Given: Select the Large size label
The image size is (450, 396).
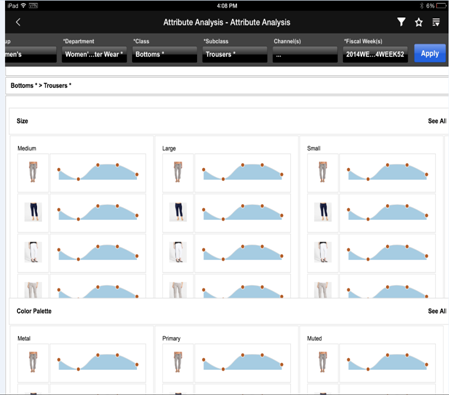Looking at the screenshot, I should click(169, 148).
